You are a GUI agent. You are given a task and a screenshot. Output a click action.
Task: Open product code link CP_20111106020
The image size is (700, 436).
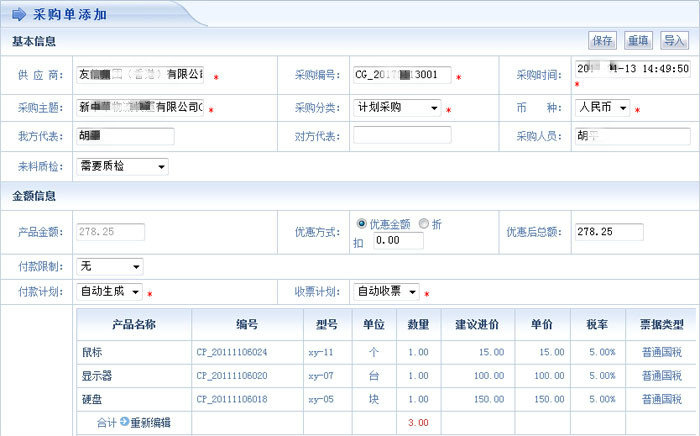232,375
